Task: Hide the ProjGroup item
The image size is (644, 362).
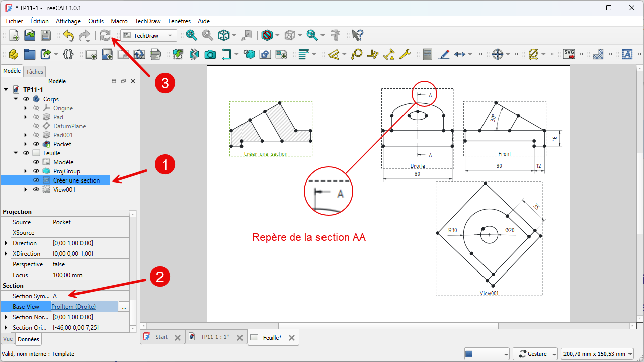Action: coord(36,171)
